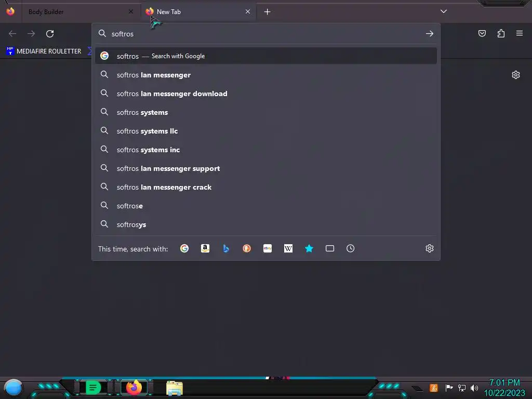
Task: Select suggestion softros lan messenger crack
Action: [x=265, y=187]
